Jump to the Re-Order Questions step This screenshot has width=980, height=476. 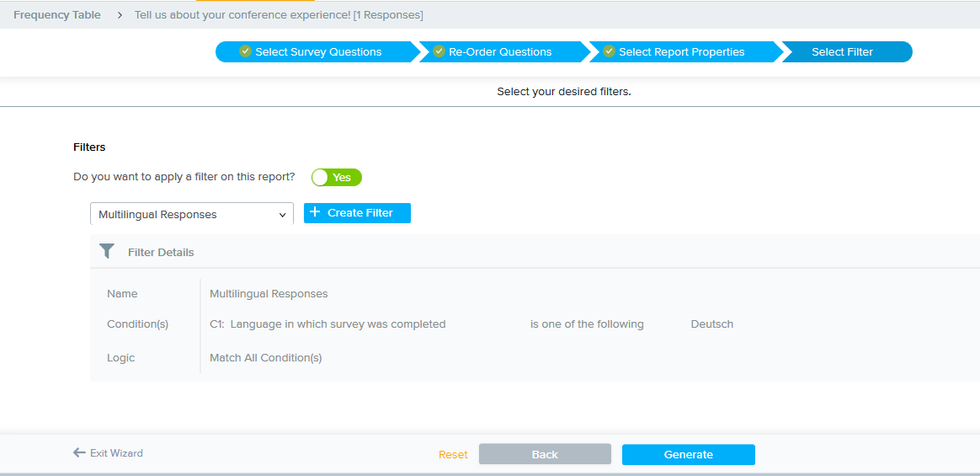(500, 52)
